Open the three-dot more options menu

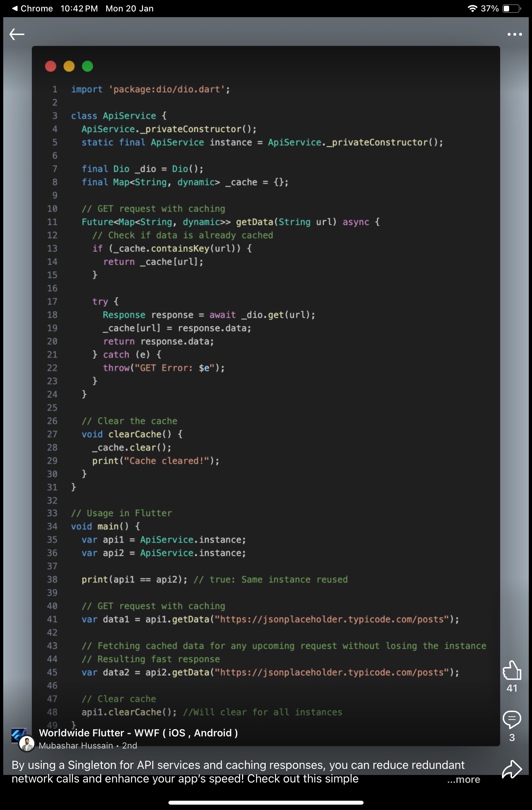pyautogui.click(x=514, y=34)
